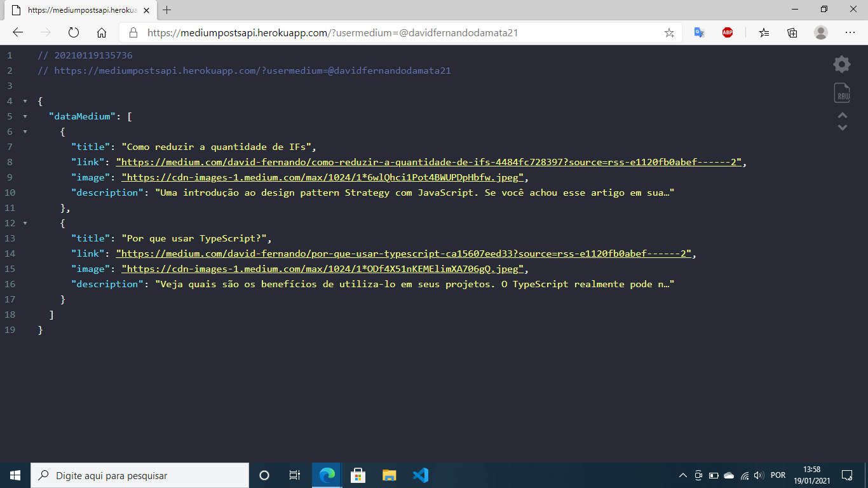Collapse second post object on line 12
868x488 pixels.
25,224
